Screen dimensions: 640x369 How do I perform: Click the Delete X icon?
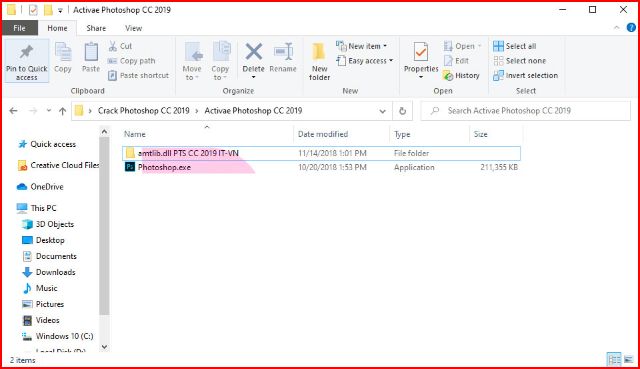click(x=253, y=52)
